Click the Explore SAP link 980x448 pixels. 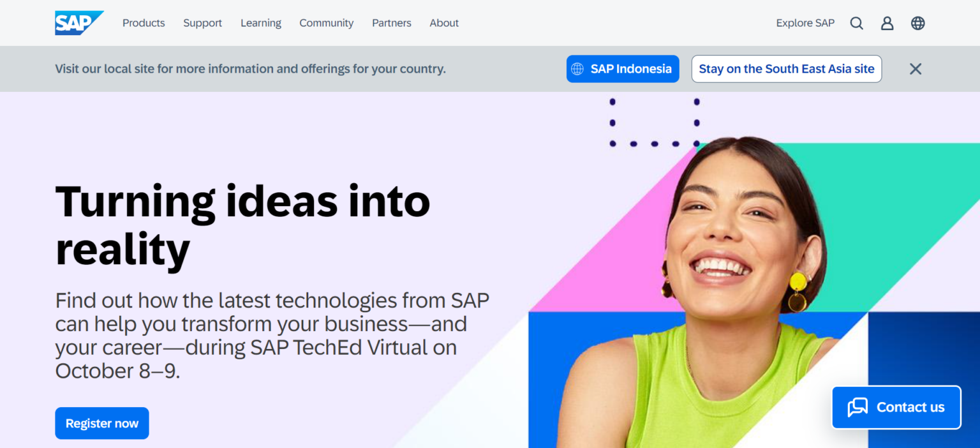pyautogui.click(x=805, y=23)
